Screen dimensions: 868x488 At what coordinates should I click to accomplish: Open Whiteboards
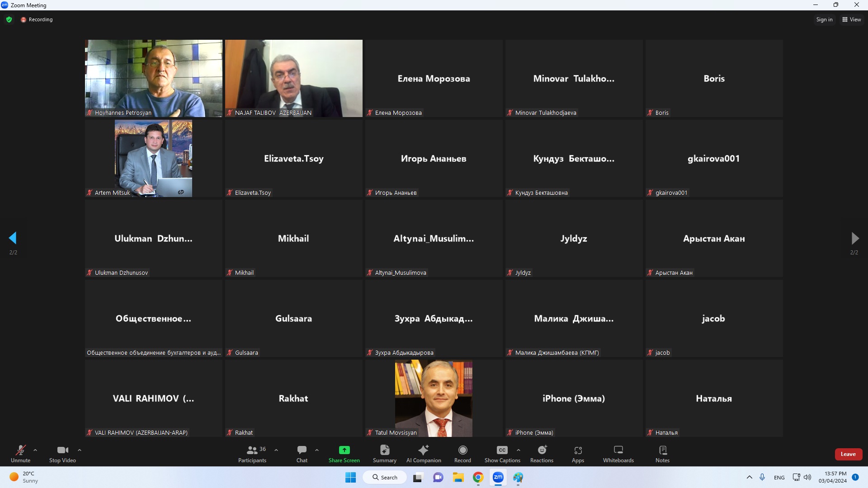coord(618,454)
